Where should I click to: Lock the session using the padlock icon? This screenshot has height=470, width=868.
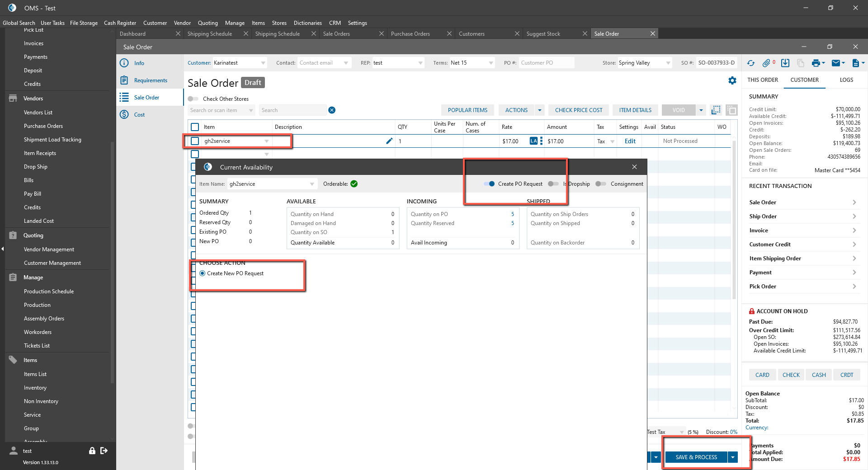tap(92, 451)
